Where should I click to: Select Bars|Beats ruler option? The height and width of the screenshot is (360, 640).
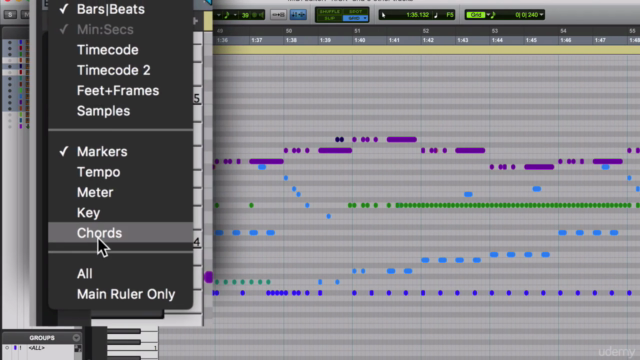coord(120,9)
